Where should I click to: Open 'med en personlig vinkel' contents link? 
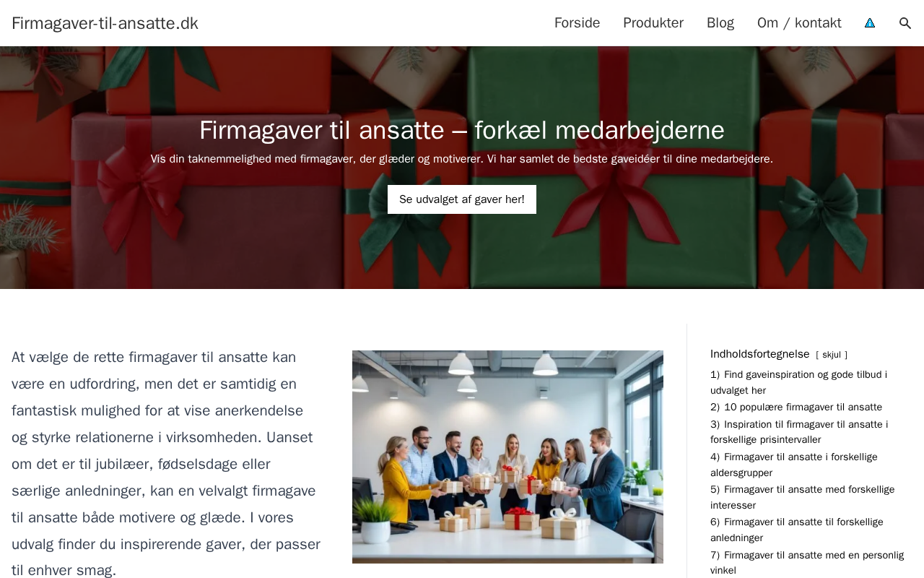pyautogui.click(x=807, y=562)
